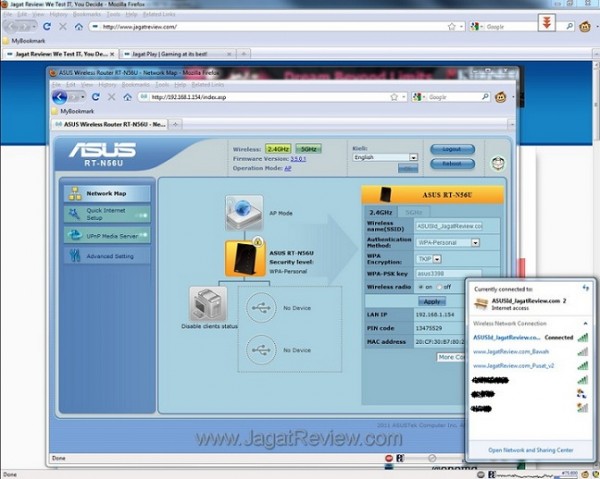Select the lower USB No Device icon
This screenshot has width=600, height=479.
coord(261,350)
